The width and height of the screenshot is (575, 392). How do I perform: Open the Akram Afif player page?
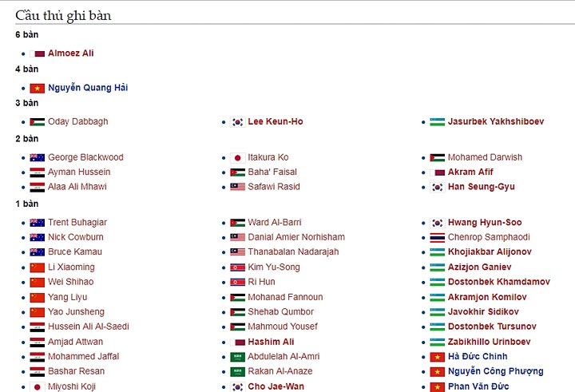tap(470, 172)
